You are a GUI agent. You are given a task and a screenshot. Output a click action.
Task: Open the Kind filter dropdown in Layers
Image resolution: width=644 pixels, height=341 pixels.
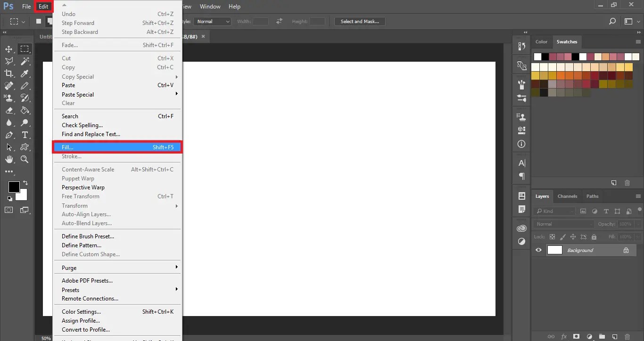coord(554,211)
